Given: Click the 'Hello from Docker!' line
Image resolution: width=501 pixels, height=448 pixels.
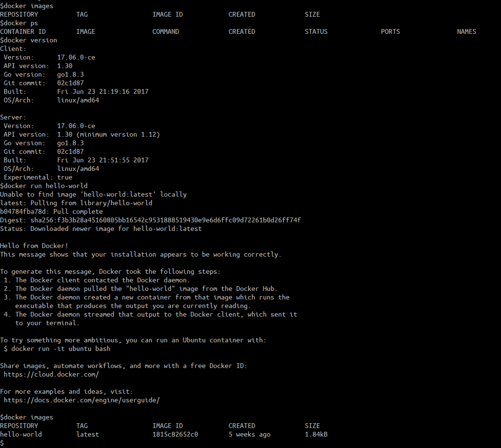Looking at the screenshot, I should coord(34,246).
